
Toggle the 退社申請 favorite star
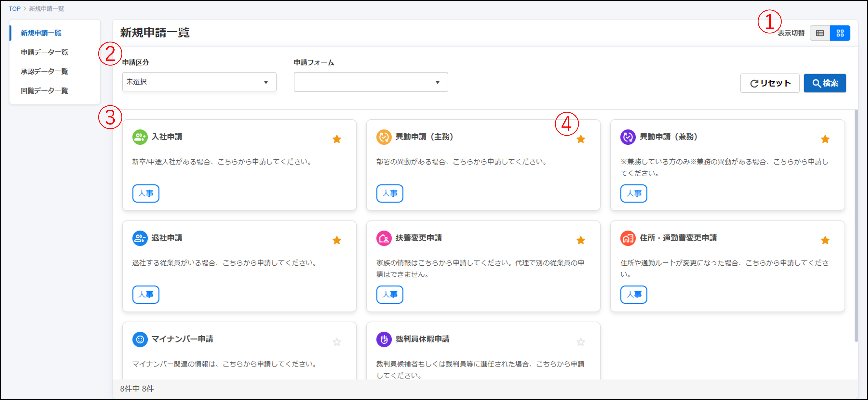tap(337, 240)
